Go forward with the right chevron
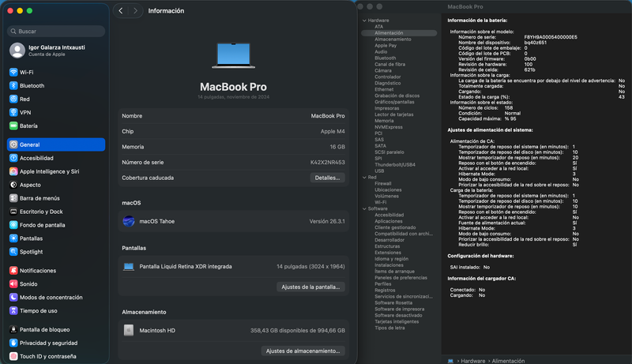Image resolution: width=632 pixels, height=364 pixels. coord(135,11)
